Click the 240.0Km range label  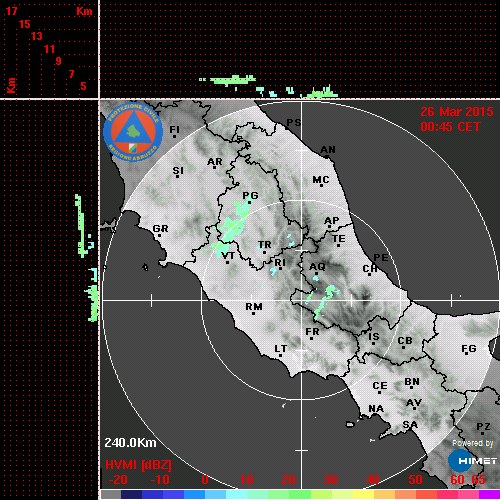coord(130,443)
